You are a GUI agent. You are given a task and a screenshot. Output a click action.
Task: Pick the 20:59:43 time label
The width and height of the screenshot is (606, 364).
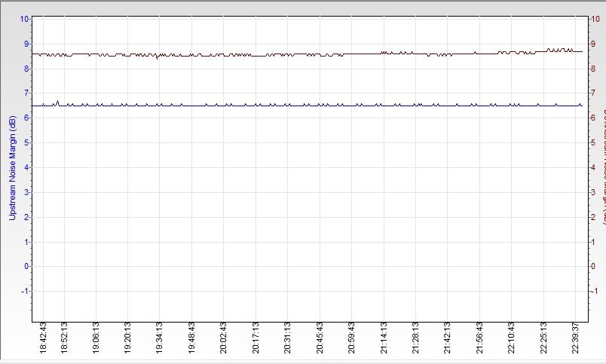(351, 338)
